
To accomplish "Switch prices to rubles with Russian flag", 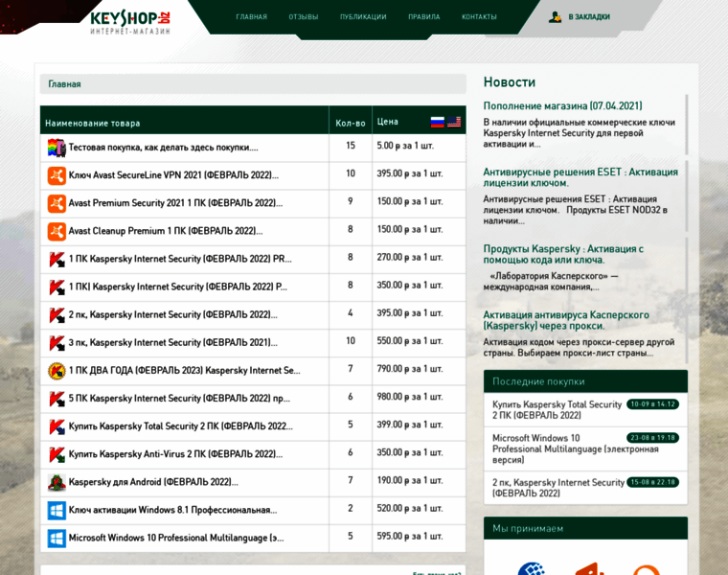I will pyautogui.click(x=438, y=122).
